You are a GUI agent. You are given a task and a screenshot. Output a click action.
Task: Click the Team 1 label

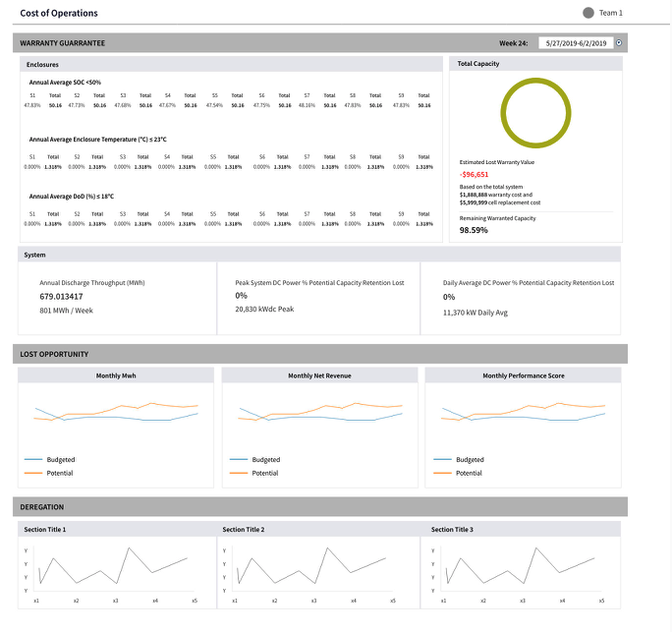pos(611,13)
